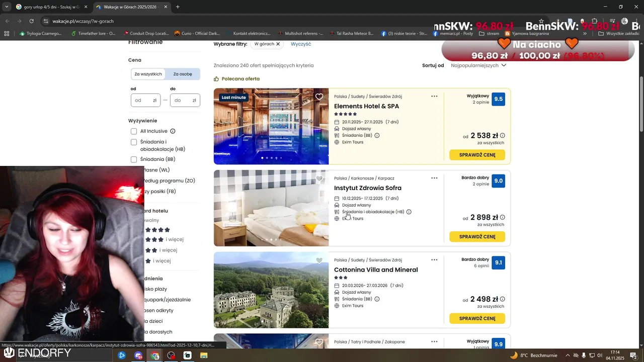
Task: Expand the hidden bookmarks overflow chevron
Action: (x=585, y=34)
